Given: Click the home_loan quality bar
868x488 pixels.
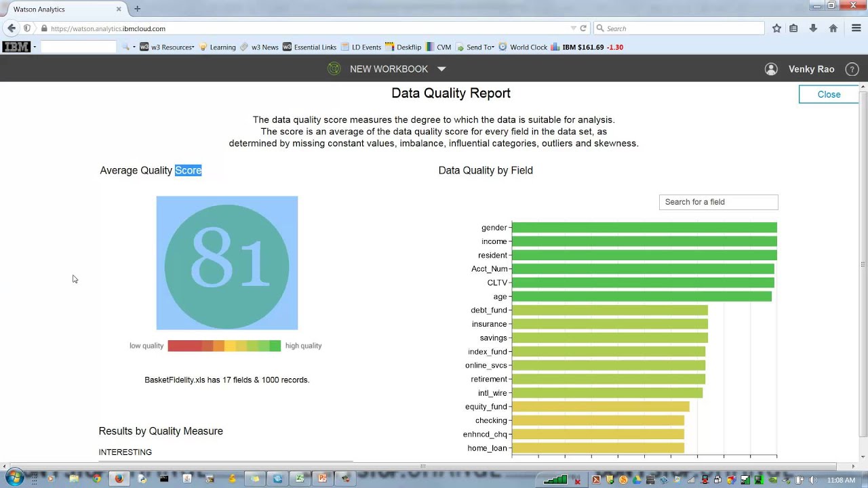Looking at the screenshot, I should tap(598, 448).
